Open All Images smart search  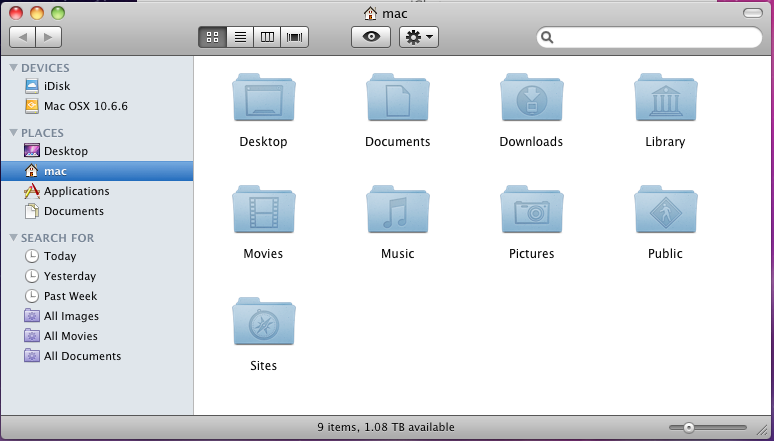(x=97, y=316)
